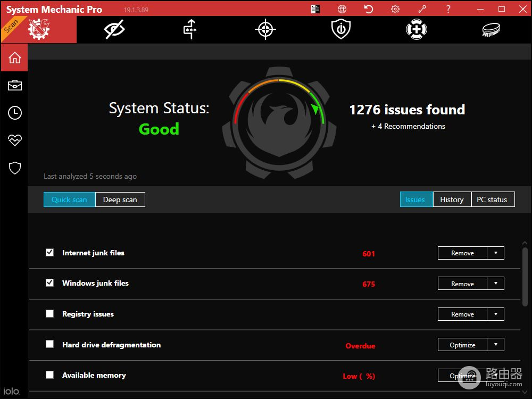This screenshot has width=532, height=399.
Task: Uncheck the Internet junk files checkbox
Action: point(50,253)
